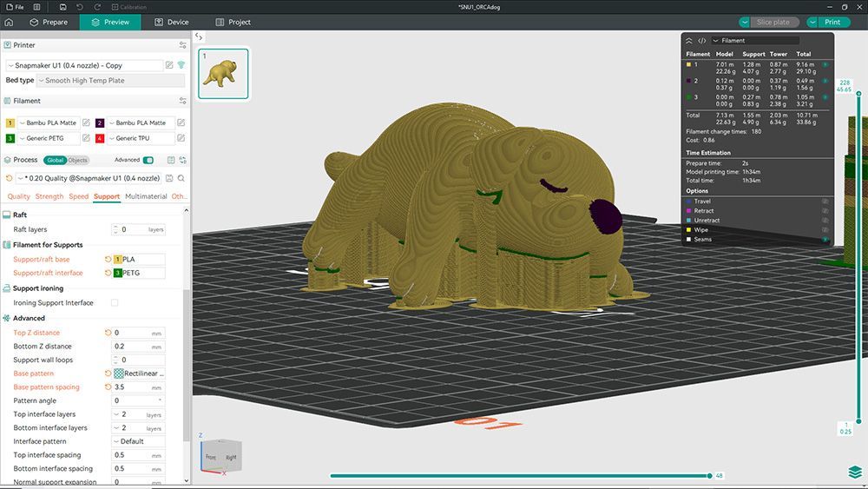Switch to the Prepare tab
The width and height of the screenshot is (868, 489).
49,23
